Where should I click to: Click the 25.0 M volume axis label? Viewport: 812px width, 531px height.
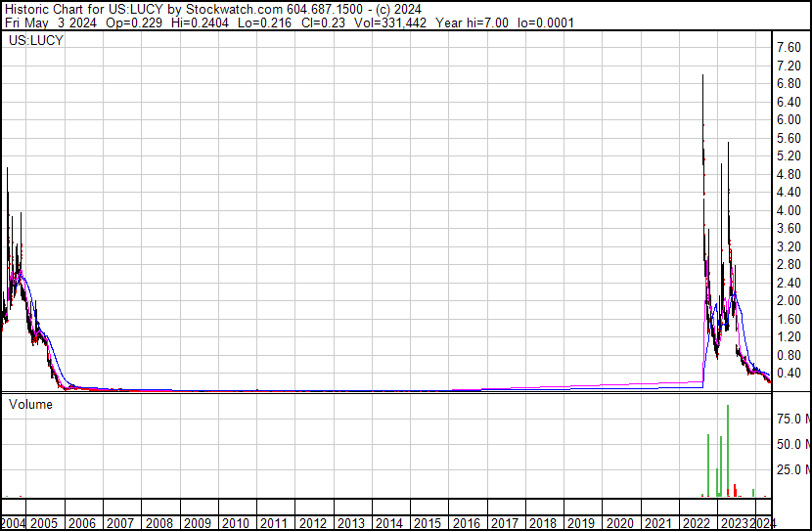(x=793, y=469)
